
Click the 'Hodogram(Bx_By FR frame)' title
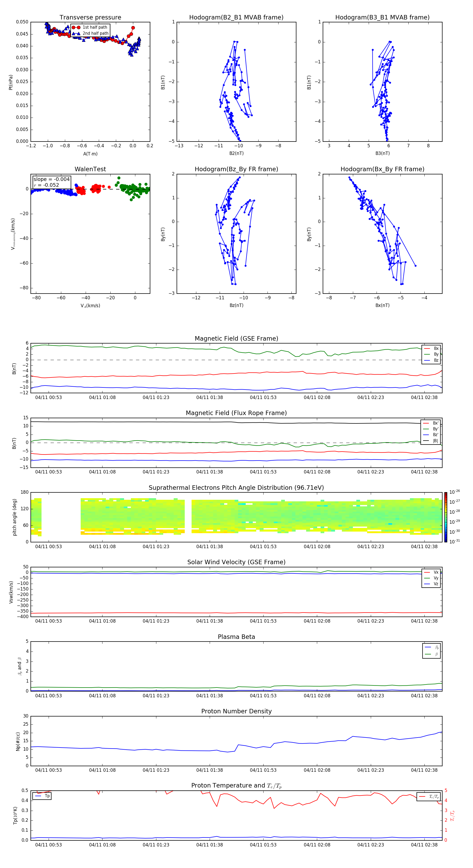point(382,169)
